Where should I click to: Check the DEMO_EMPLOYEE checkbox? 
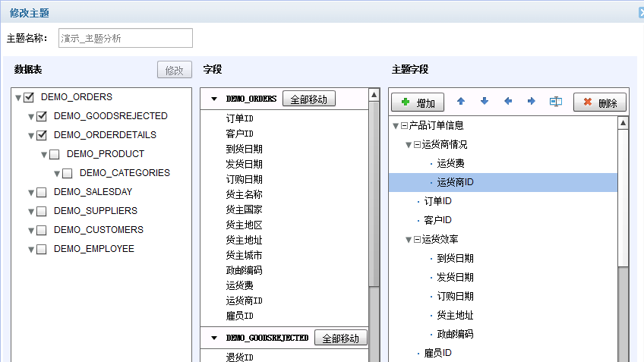pos(42,249)
